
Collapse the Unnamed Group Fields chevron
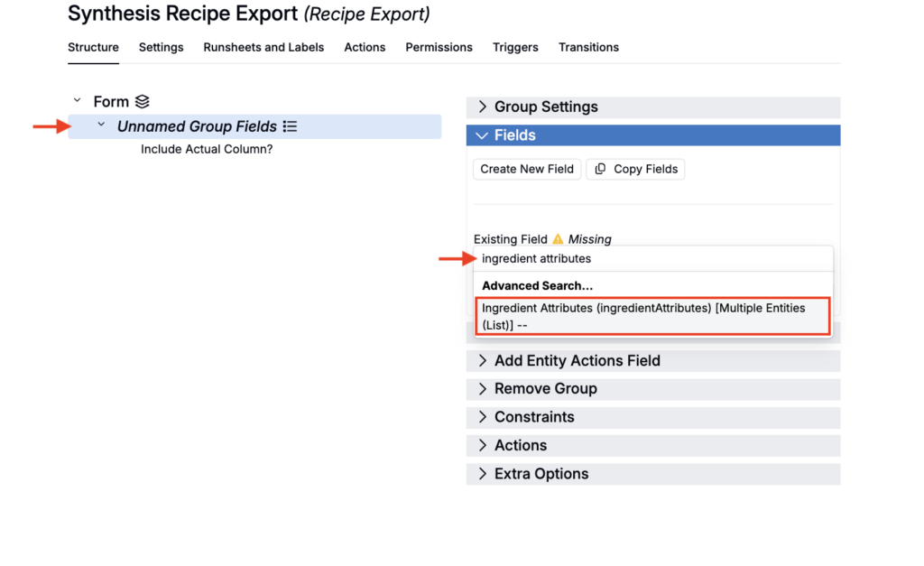point(101,126)
